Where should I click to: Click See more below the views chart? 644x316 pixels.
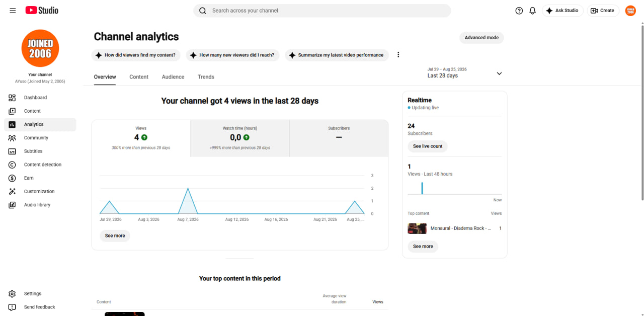click(115, 236)
